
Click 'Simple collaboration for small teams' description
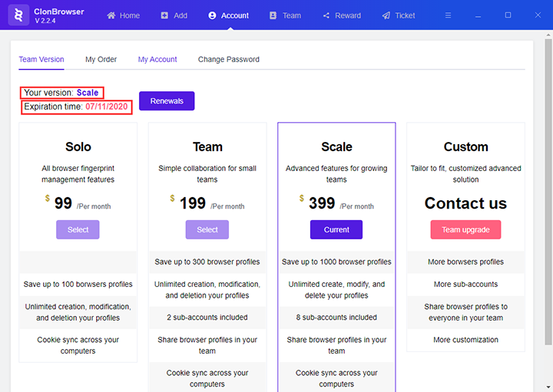tap(207, 174)
